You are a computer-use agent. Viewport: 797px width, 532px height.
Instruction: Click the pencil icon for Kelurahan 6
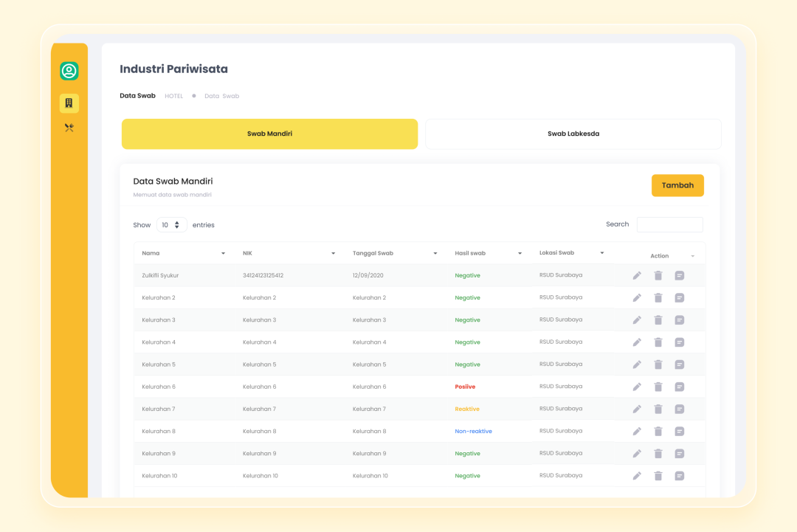(x=637, y=387)
